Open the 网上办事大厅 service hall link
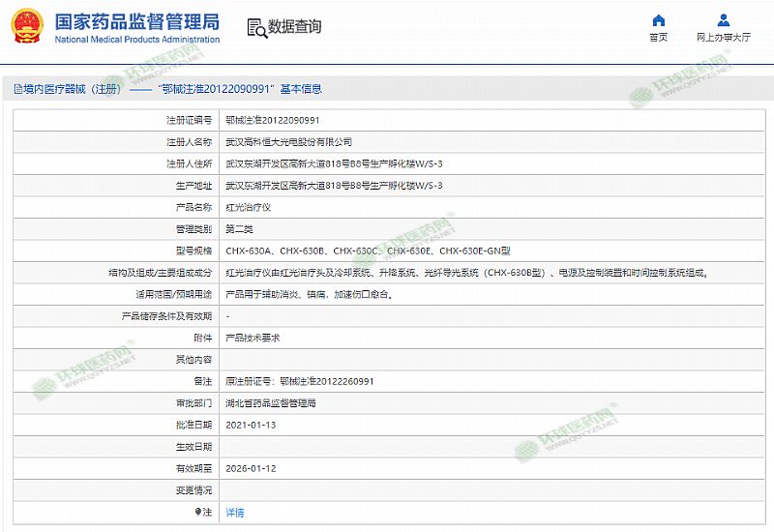 723,38
